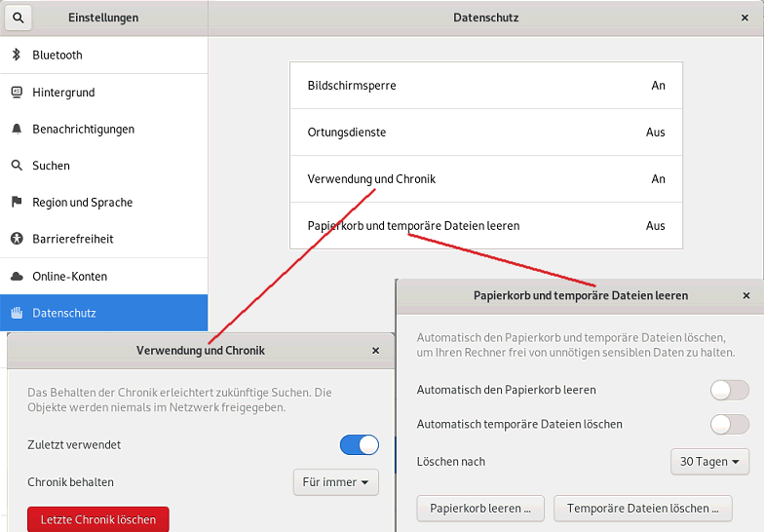Click the Temporäre Dateien löschen button
This screenshot has height=532, width=764.
[x=642, y=508]
